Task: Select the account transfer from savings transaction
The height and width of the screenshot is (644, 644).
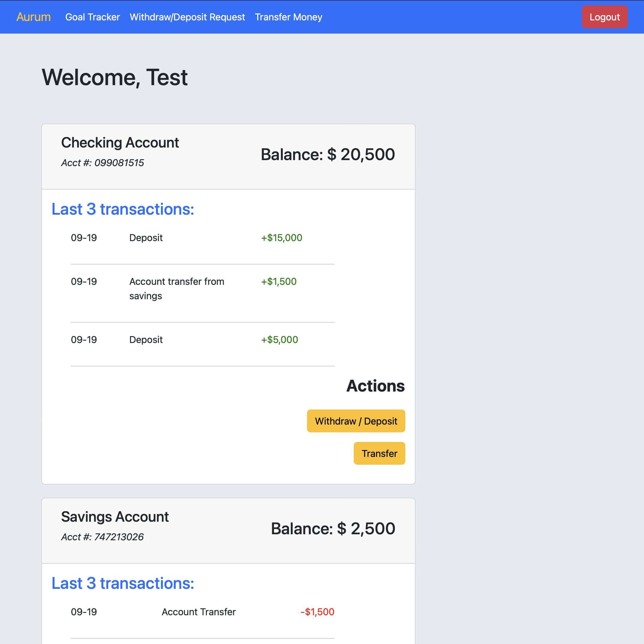Action: (177, 288)
